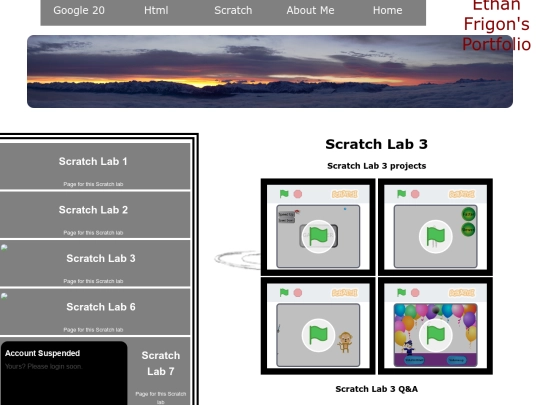
Task: Click the monkey sprite
Action: (x=345, y=342)
